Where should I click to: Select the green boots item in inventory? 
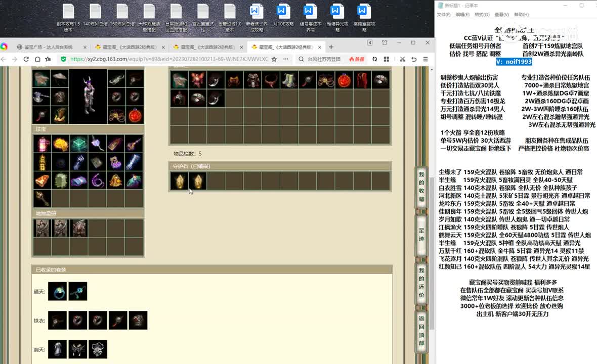pyautogui.click(x=289, y=80)
